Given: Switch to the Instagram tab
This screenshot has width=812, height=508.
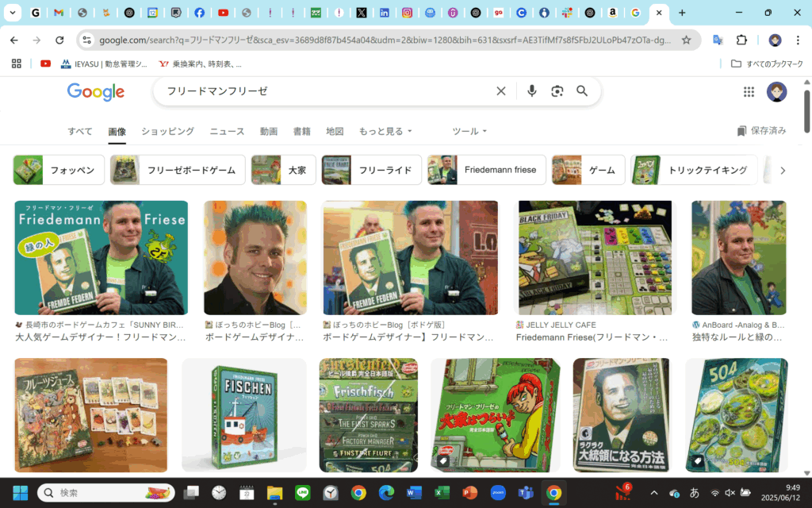Looking at the screenshot, I should 407,13.
